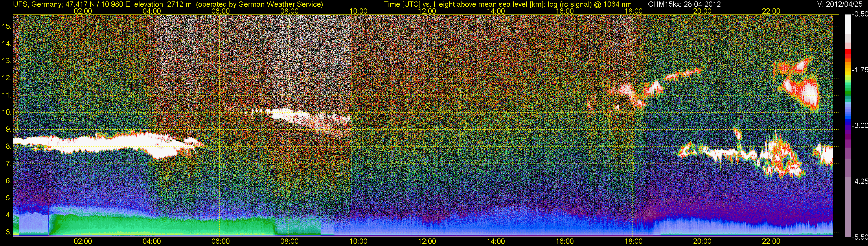This screenshot has width=868, height=246.
Task: Click the "-3.00" color scale value
Action: 860,125
